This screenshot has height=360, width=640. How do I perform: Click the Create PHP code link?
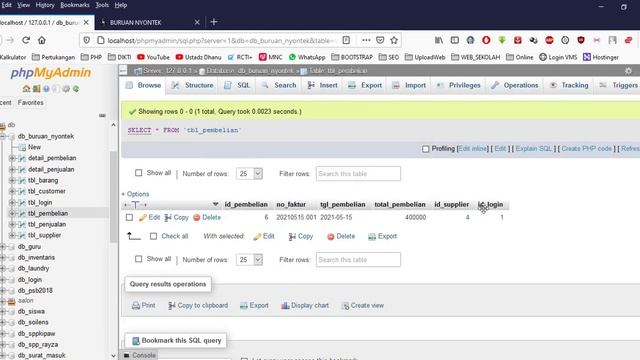(586, 149)
